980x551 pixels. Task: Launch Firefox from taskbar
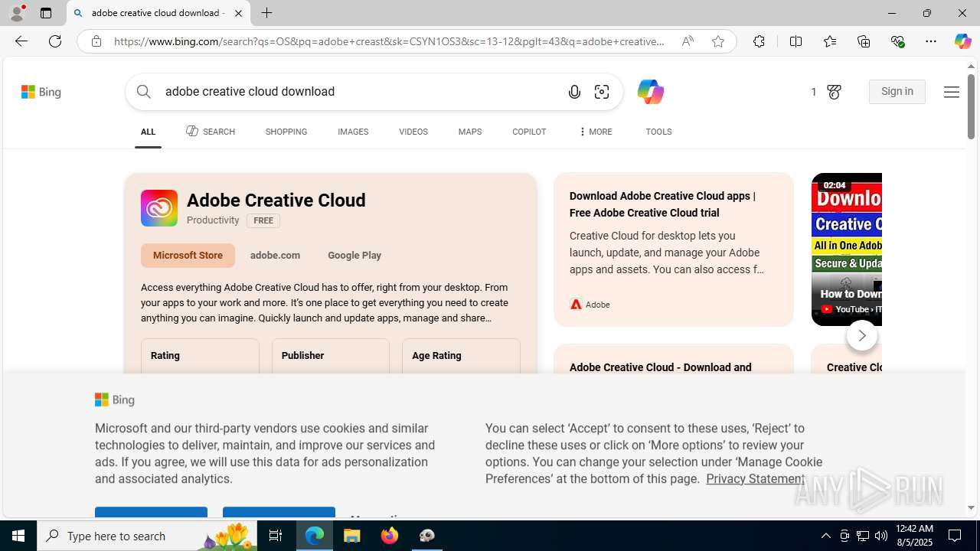click(x=390, y=536)
